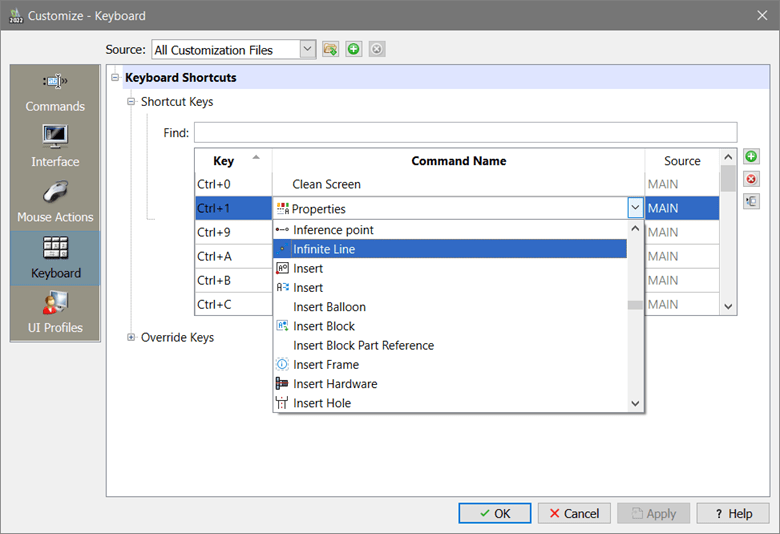This screenshot has width=780, height=534.
Task: Toggle the Properties command dropdown arrow
Action: pyautogui.click(x=635, y=208)
